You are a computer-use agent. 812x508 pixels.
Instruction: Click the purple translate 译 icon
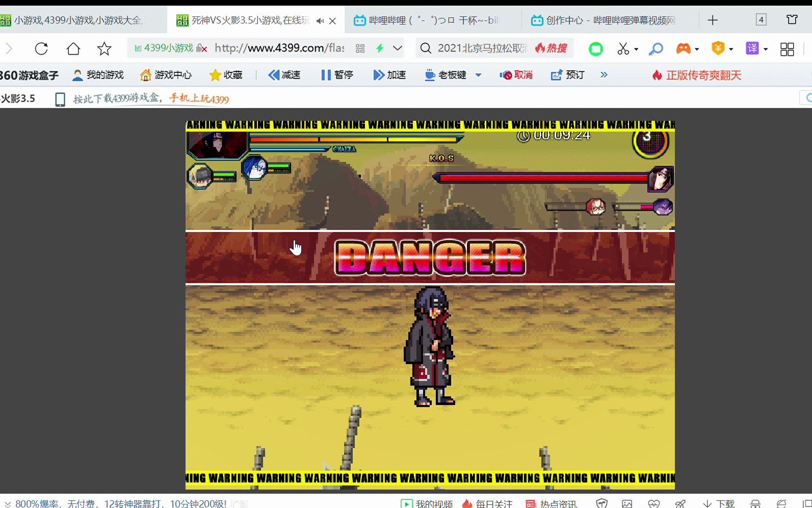pos(752,48)
